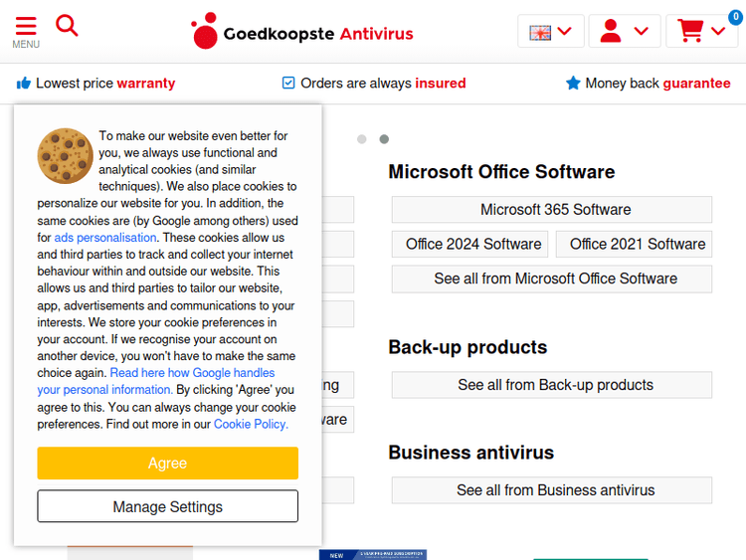Open Office 2024 Software category
The height and width of the screenshot is (560, 746).
(470, 244)
